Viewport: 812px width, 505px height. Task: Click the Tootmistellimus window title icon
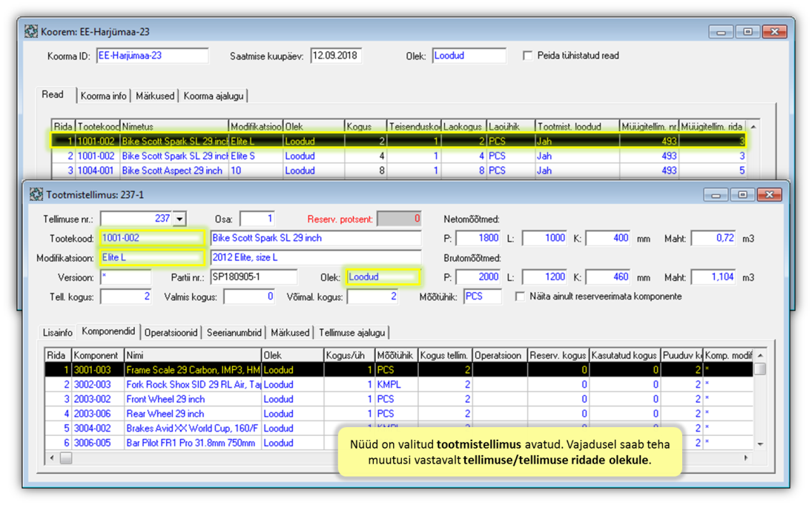coord(36,195)
